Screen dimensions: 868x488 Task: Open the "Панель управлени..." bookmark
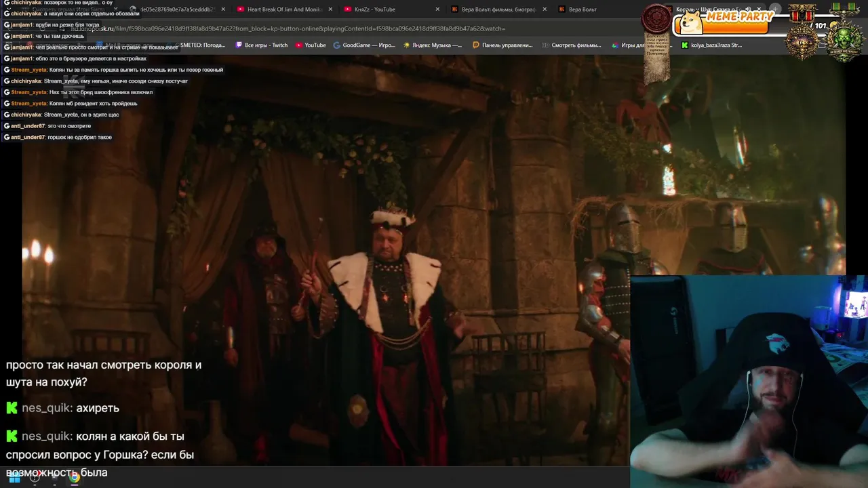[502, 45]
